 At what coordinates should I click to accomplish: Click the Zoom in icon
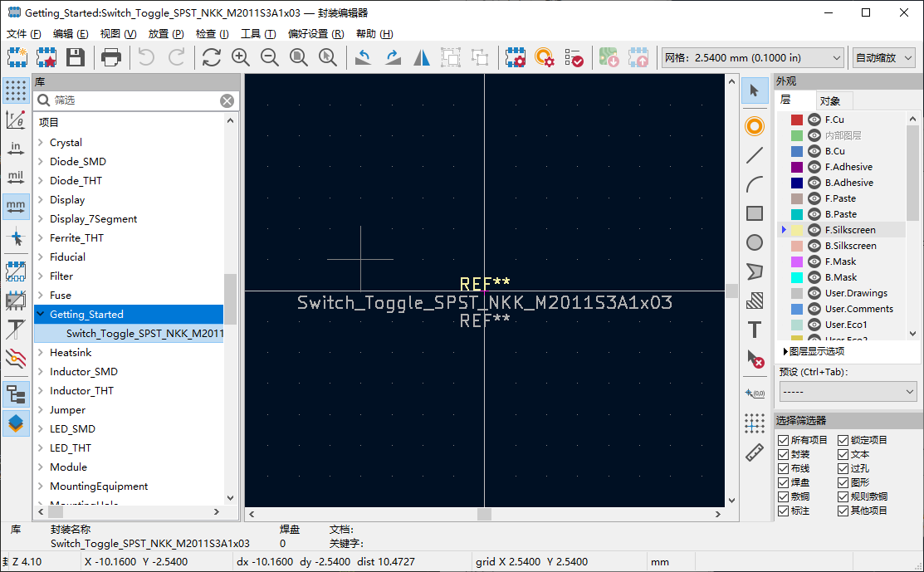pos(241,58)
